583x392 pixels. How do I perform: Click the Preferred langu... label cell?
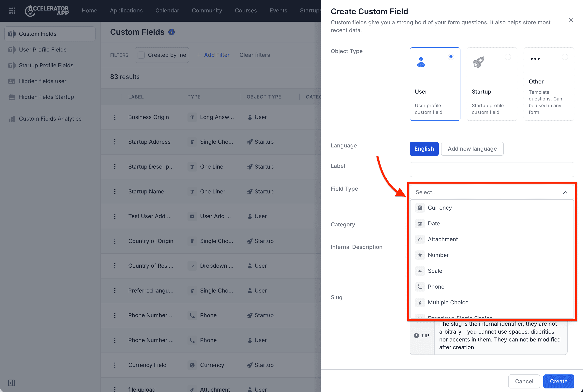click(151, 291)
